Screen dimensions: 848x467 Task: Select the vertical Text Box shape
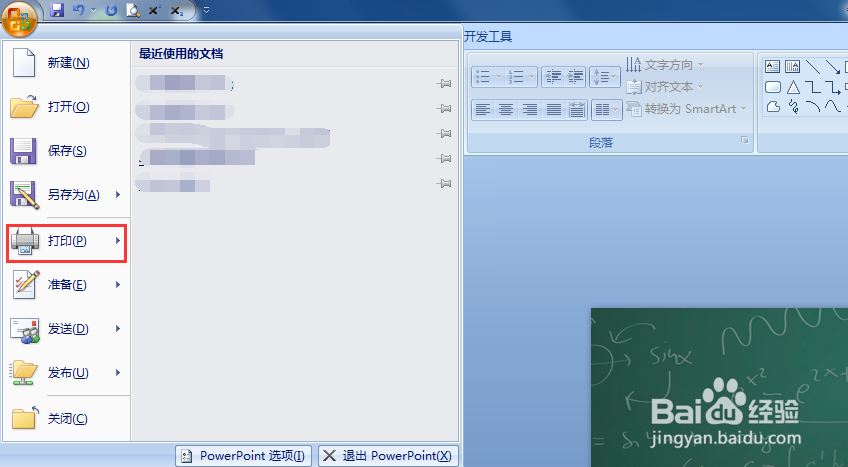pos(792,66)
